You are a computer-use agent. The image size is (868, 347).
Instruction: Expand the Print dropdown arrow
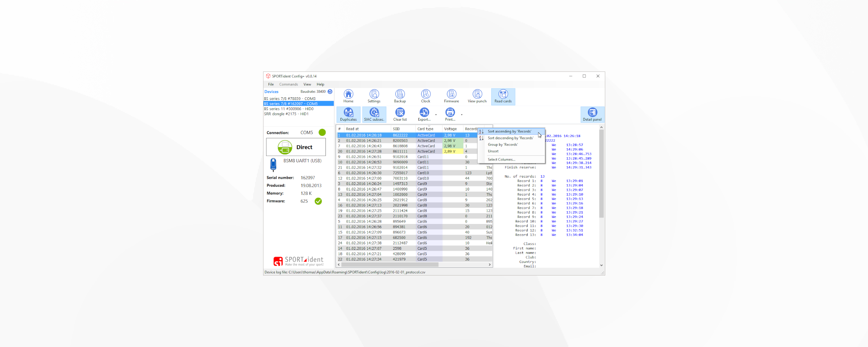point(461,115)
